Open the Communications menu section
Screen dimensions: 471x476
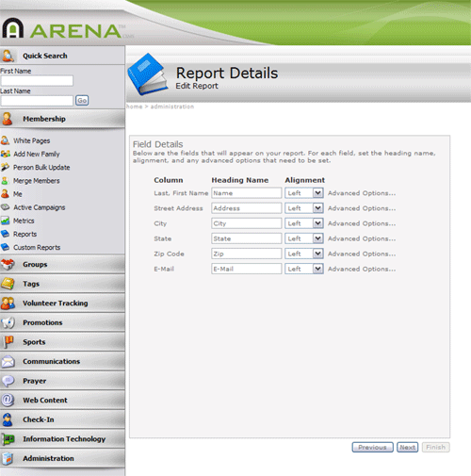[x=62, y=361]
